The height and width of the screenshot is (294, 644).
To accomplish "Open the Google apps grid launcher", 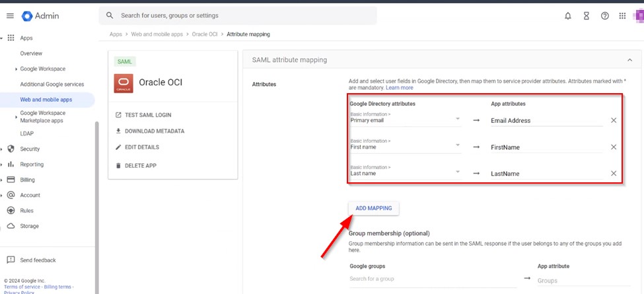I will pyautogui.click(x=622, y=16).
